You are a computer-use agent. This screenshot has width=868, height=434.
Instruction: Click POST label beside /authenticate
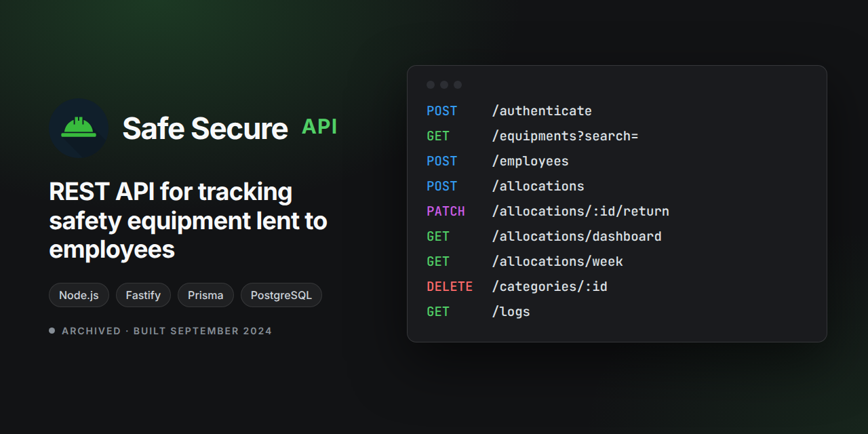click(442, 111)
